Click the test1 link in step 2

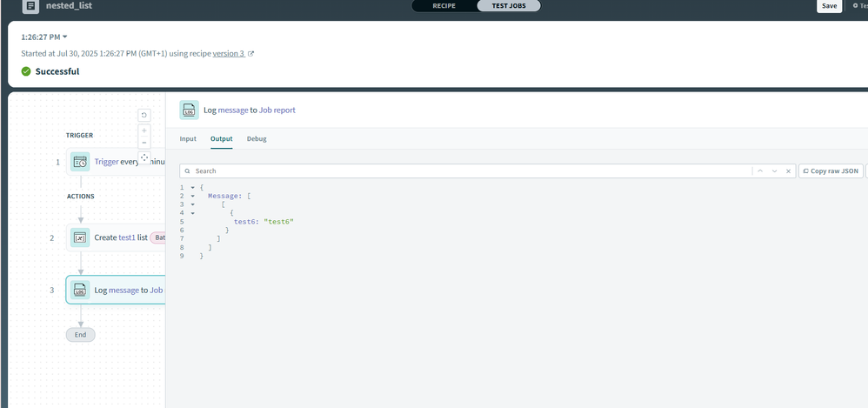pos(127,237)
